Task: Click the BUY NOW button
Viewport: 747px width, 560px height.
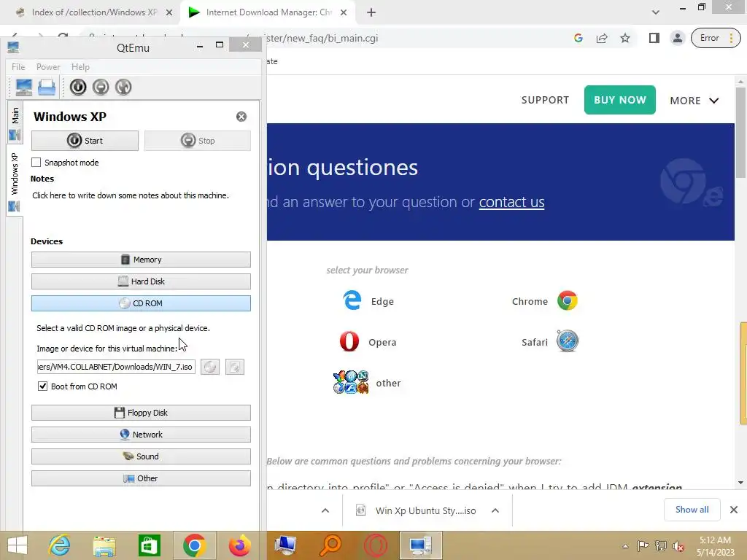Action: pyautogui.click(x=620, y=100)
